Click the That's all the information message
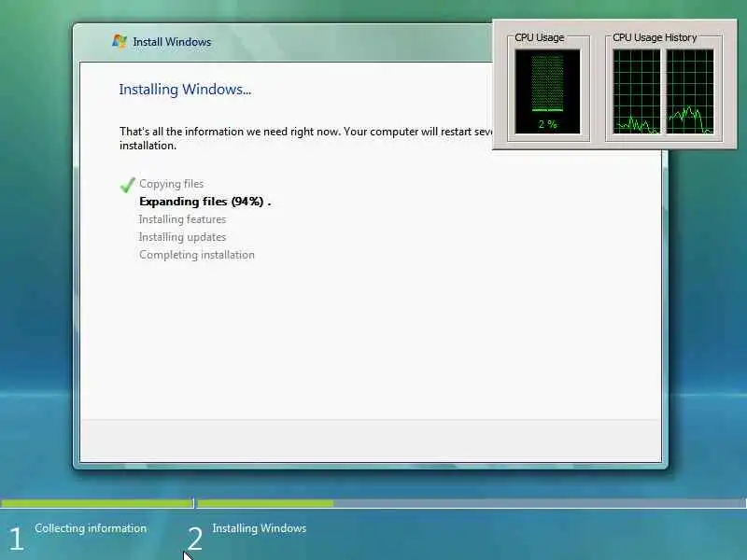Screen dimensions: 747x560 pos(306,138)
